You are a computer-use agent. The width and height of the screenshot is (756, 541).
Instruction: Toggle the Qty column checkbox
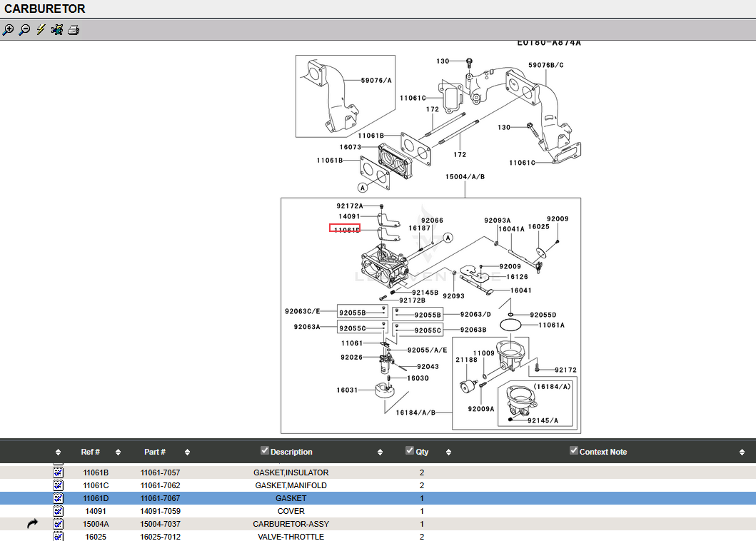tap(410, 450)
